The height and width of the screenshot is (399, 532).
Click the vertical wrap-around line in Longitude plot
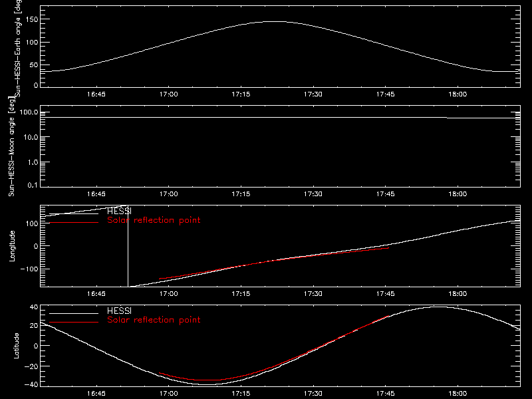(128, 246)
